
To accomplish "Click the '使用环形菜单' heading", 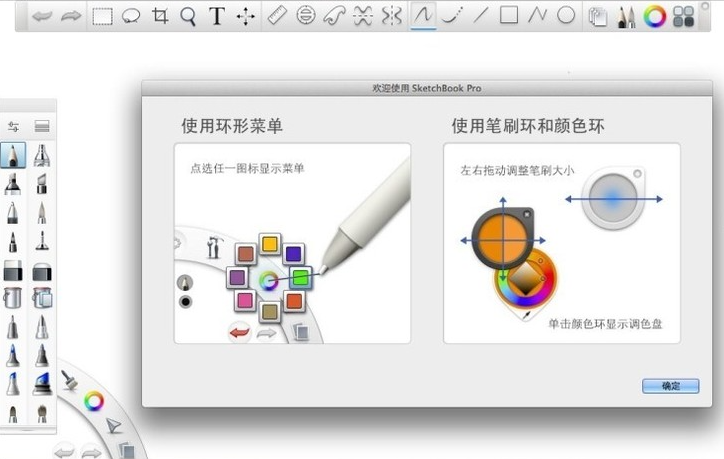I will click(x=232, y=126).
